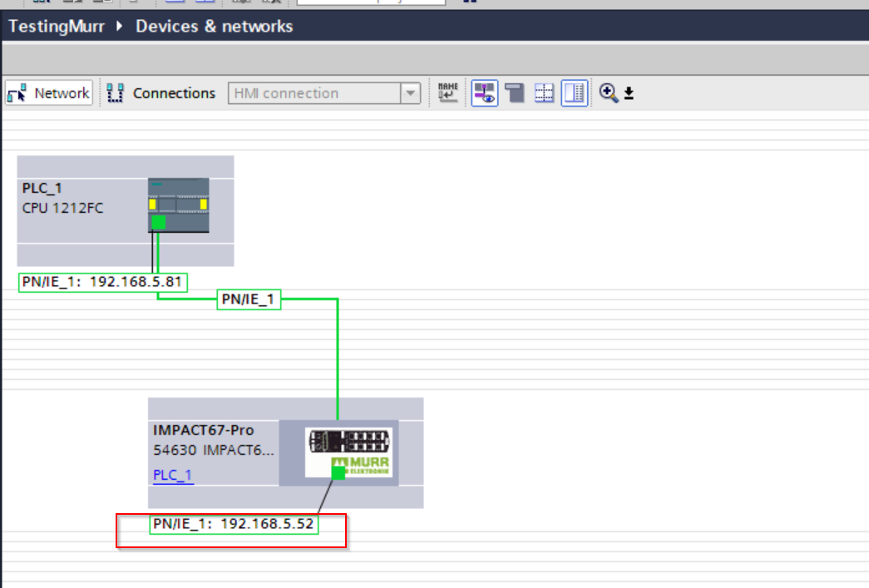Click the assign device name icon
Viewport: 869px width, 588px height.
coord(447,92)
